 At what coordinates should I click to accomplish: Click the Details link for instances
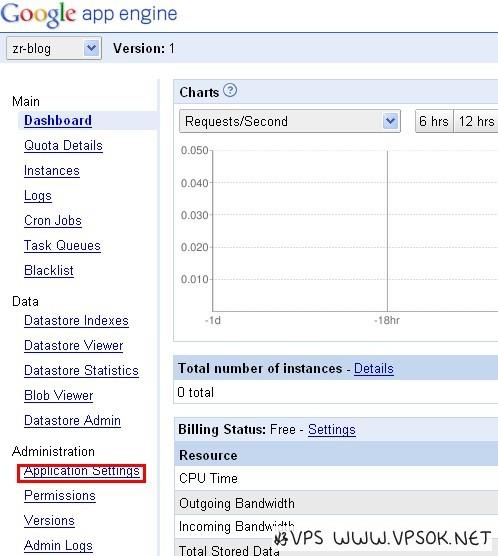pyautogui.click(x=374, y=369)
